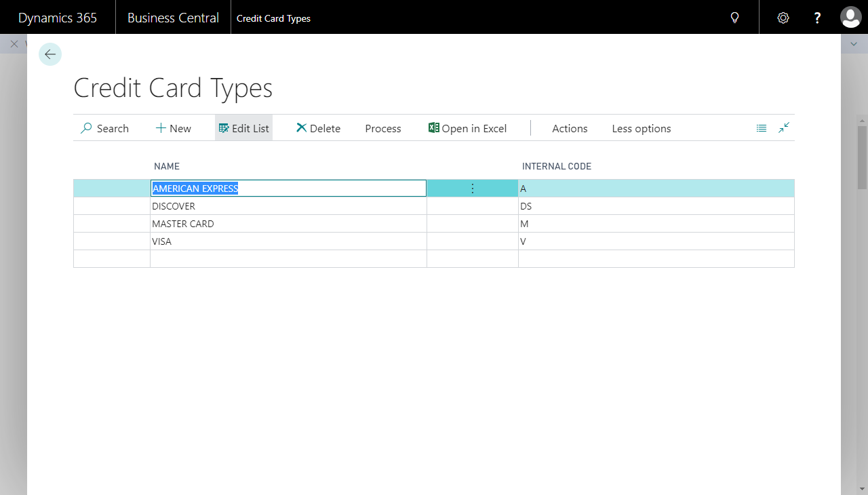
Task: Select the MASTER CARD row name
Action: point(288,224)
